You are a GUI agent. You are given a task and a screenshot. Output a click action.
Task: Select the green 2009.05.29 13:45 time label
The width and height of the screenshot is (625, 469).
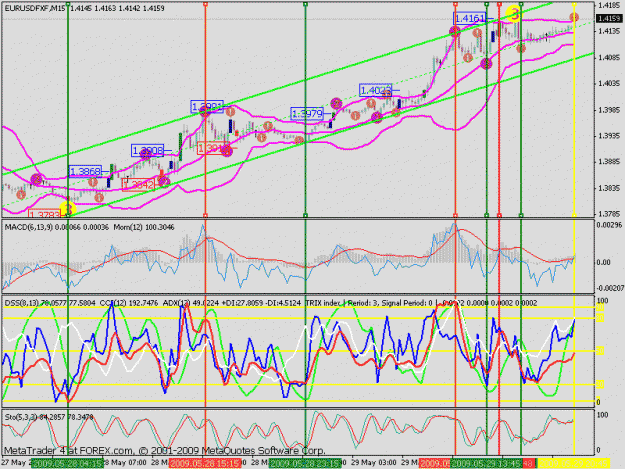coord(486,463)
